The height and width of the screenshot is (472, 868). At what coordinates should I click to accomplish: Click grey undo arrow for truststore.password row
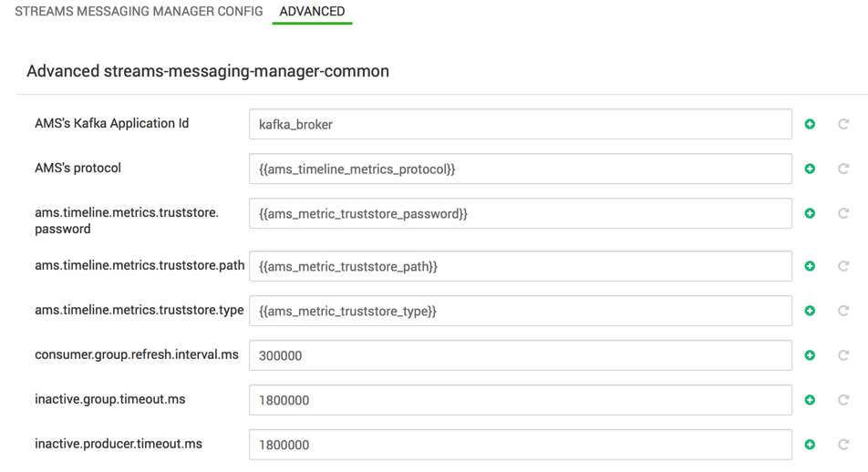tap(843, 213)
